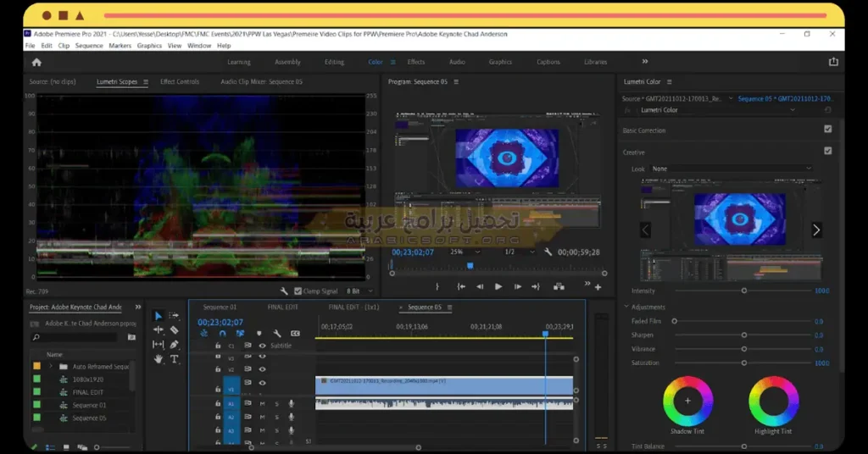Open the FINAL EDIT sequence tab
Screen dimensions: 868x454
(x=283, y=307)
